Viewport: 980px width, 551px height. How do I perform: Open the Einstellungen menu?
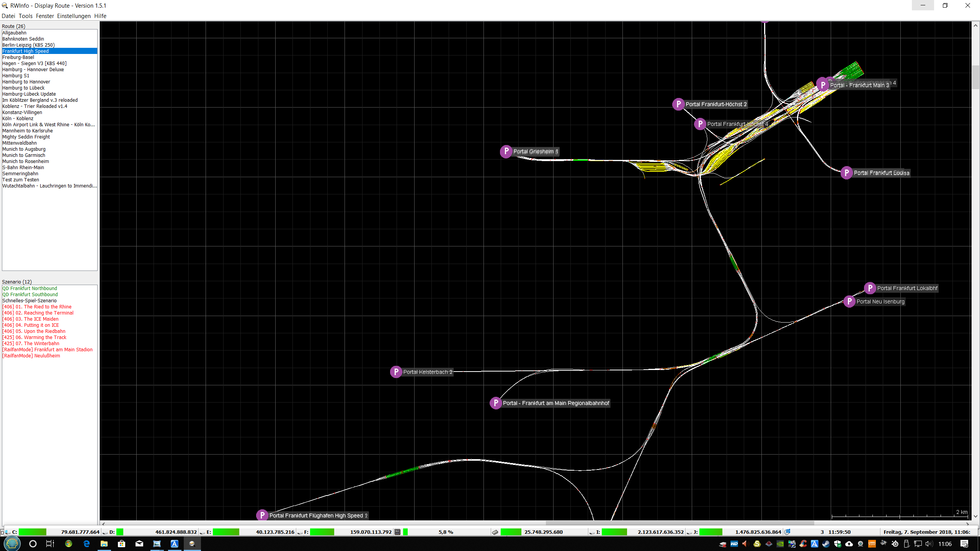[73, 16]
